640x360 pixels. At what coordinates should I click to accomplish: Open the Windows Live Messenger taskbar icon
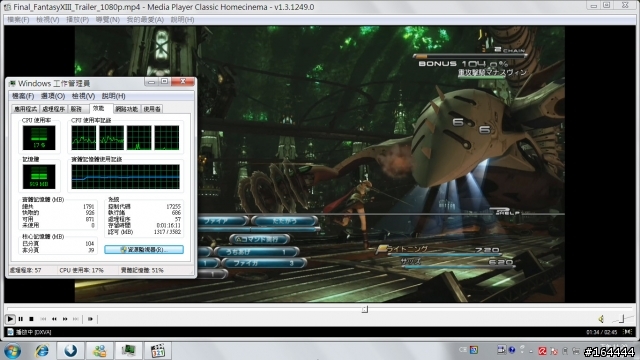pyautogui.click(x=100, y=351)
